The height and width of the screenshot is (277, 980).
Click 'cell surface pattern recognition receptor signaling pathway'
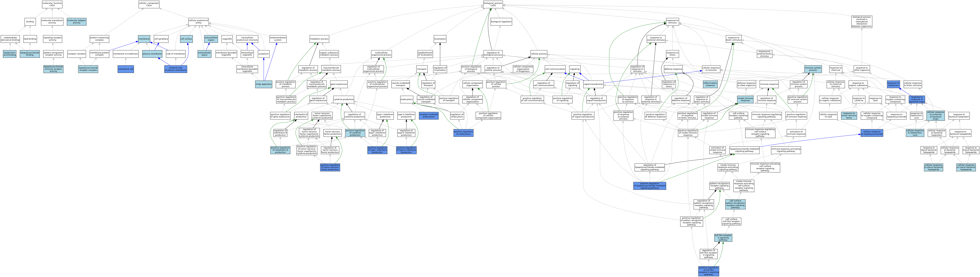(735, 204)
